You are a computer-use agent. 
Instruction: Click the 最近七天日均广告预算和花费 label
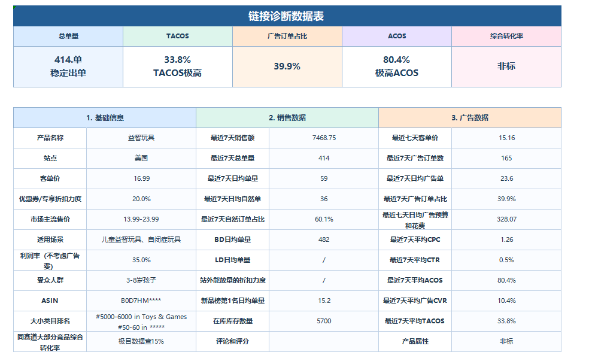415,220
